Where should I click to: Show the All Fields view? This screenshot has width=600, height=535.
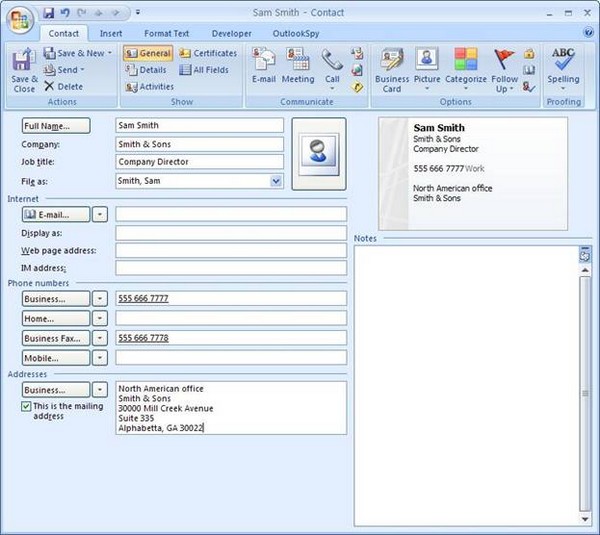pyautogui.click(x=204, y=70)
